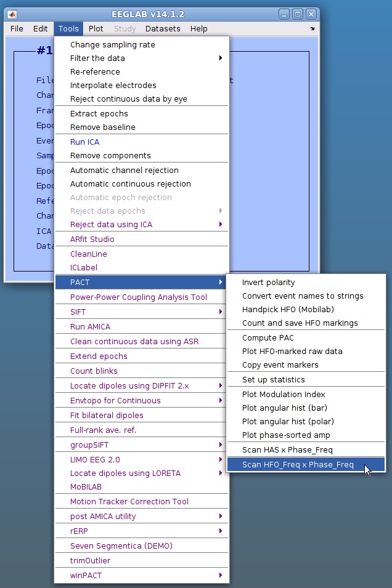Choose Invert polarity option
The image size is (392, 588).
[x=268, y=283]
